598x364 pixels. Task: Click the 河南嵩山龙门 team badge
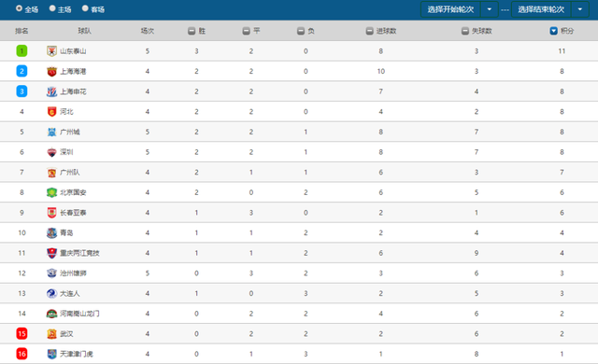pyautogui.click(x=52, y=314)
